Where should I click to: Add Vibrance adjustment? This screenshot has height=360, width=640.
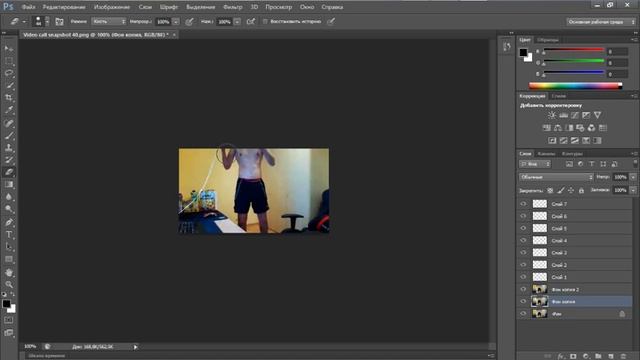(598, 115)
